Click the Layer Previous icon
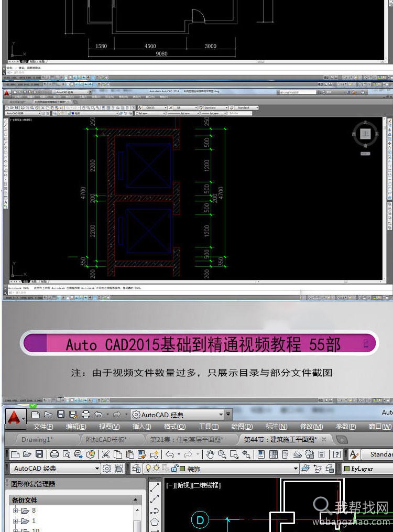 318,469
